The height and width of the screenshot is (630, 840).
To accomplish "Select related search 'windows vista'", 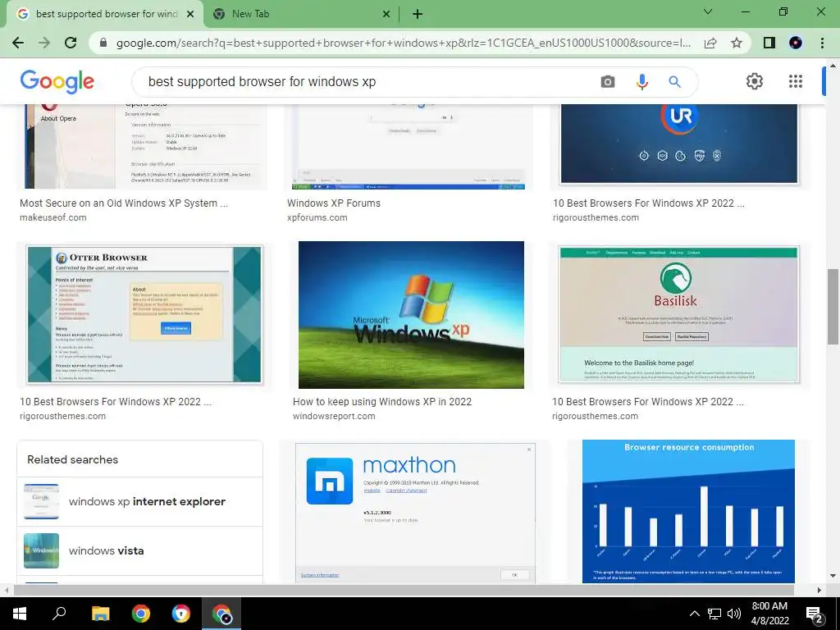I will pyautogui.click(x=139, y=550).
